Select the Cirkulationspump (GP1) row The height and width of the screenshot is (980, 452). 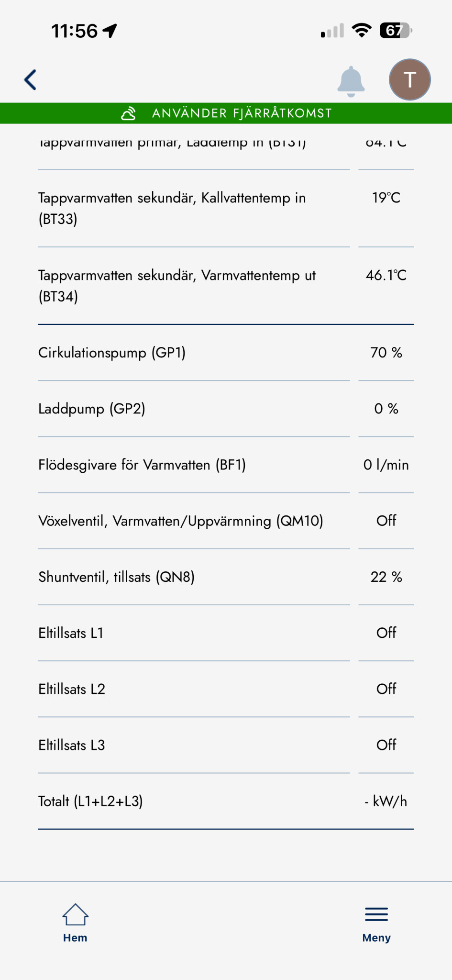112,353
